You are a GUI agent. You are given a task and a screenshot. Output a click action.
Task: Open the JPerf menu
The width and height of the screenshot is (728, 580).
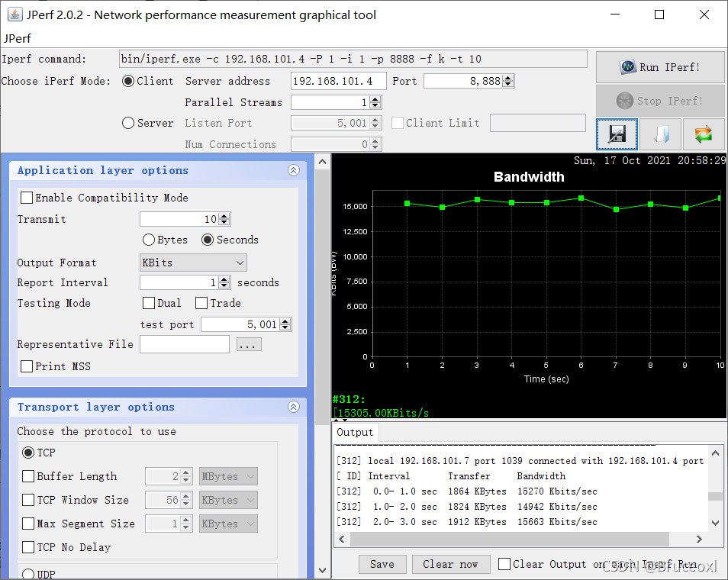click(18, 39)
